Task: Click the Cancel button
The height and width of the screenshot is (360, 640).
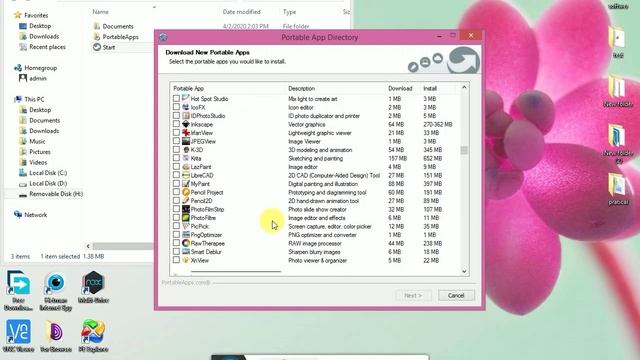Action: pos(456,296)
